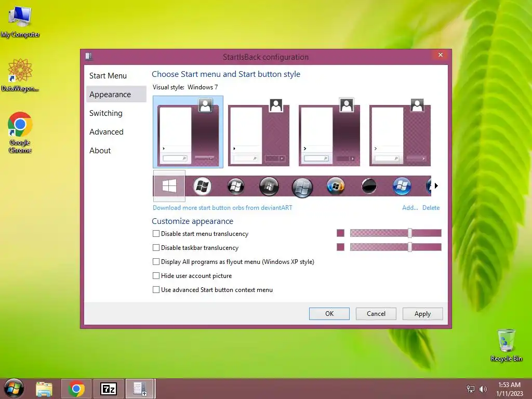The image size is (532, 399).
Task: Click the StartIsBack title bar icon
Action: (x=89, y=56)
